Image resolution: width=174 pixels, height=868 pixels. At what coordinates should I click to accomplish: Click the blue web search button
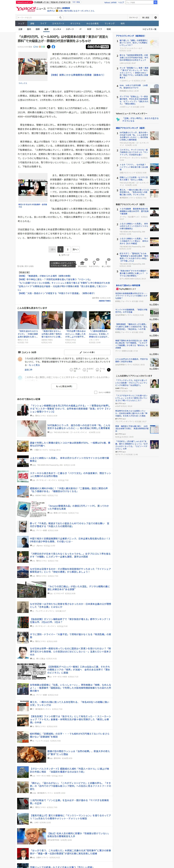(x=155, y=2)
